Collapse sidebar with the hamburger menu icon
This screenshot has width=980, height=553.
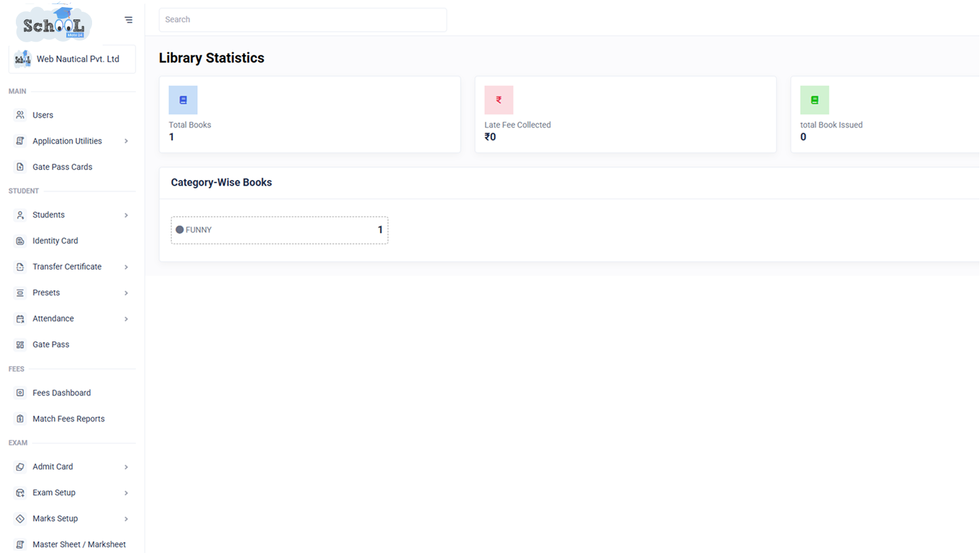128,20
